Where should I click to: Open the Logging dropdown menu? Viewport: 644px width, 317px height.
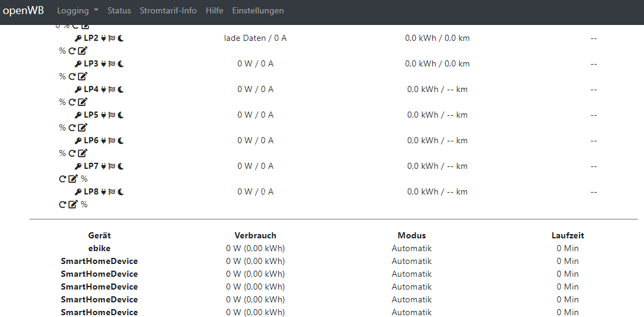[x=78, y=11]
